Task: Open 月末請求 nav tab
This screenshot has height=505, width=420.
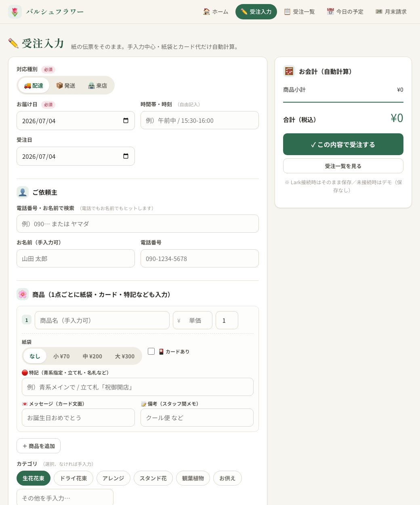Action: coord(391,12)
